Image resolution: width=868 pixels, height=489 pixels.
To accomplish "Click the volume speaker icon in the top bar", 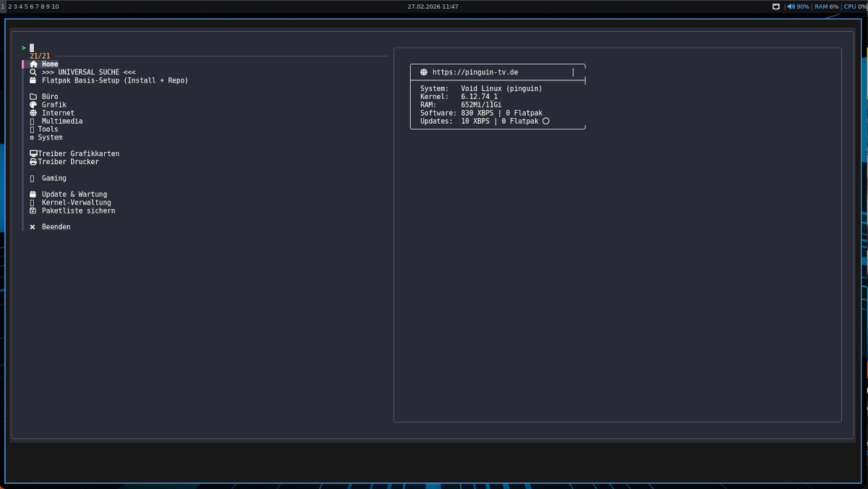I will pyautogui.click(x=791, y=7).
